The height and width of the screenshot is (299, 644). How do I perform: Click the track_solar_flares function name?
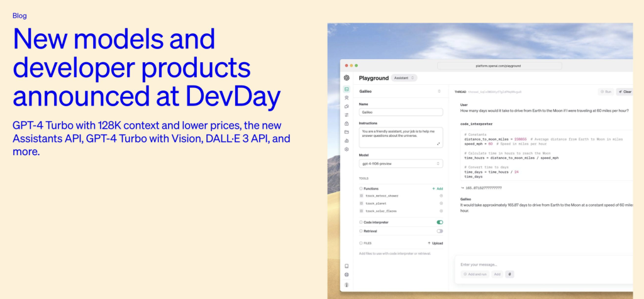tap(380, 211)
